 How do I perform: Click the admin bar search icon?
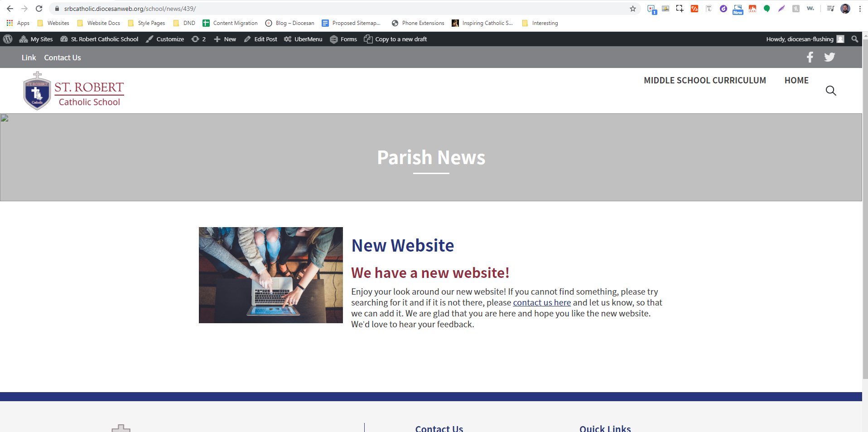click(x=854, y=39)
